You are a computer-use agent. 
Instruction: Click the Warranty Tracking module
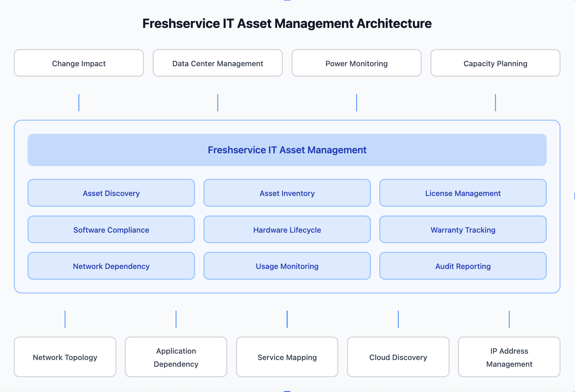click(x=463, y=230)
